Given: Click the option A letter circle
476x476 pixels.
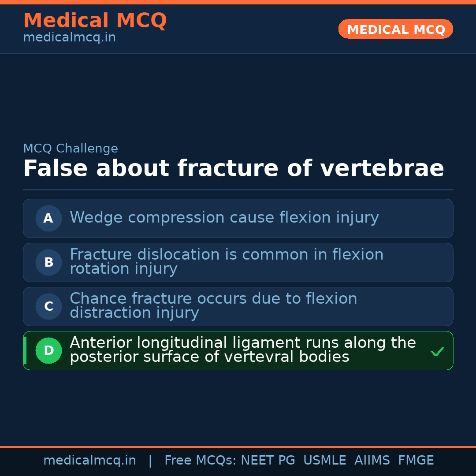Looking at the screenshot, I should pyautogui.click(x=48, y=218).
